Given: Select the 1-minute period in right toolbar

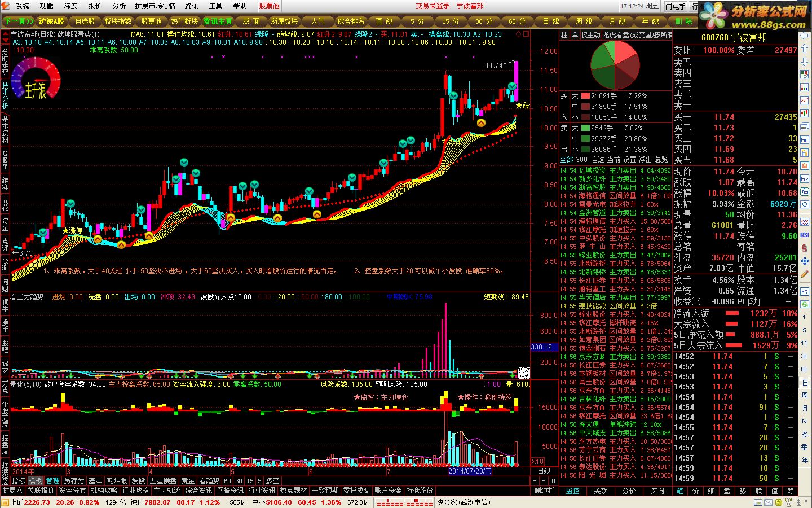Looking at the screenshot, I should 805,317.
